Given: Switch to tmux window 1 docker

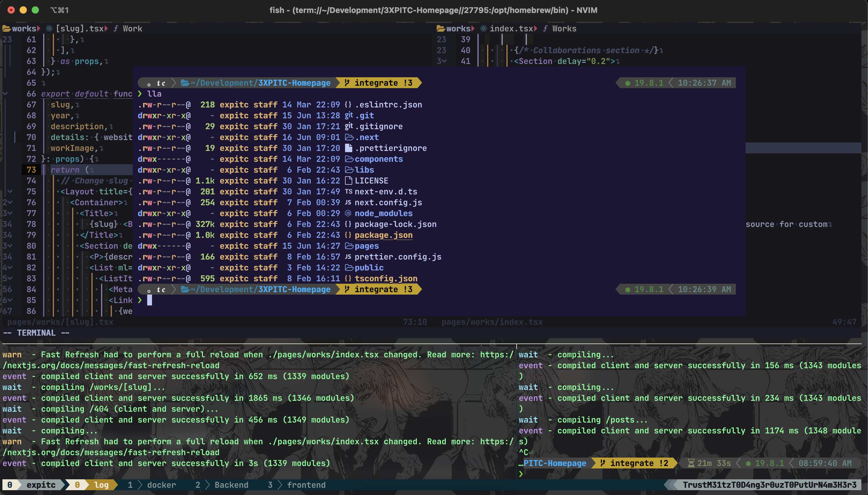Looking at the screenshot, I should coord(152,485).
